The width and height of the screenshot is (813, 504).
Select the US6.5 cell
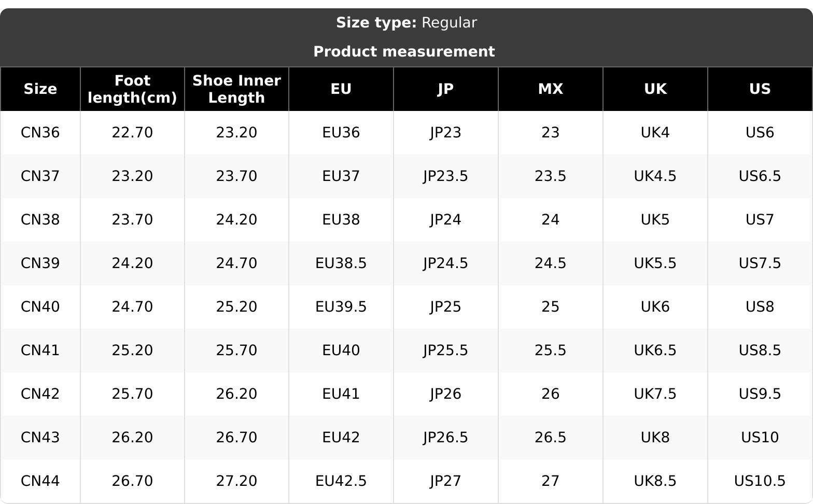click(760, 176)
